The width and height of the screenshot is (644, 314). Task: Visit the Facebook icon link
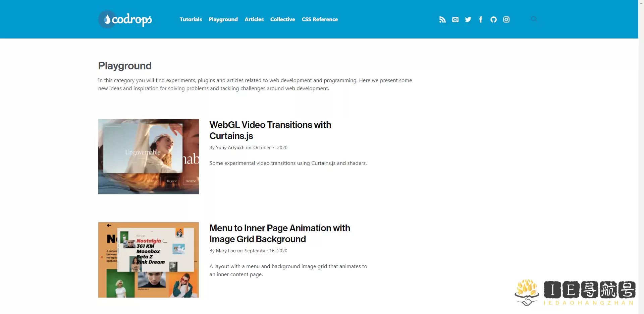(481, 19)
